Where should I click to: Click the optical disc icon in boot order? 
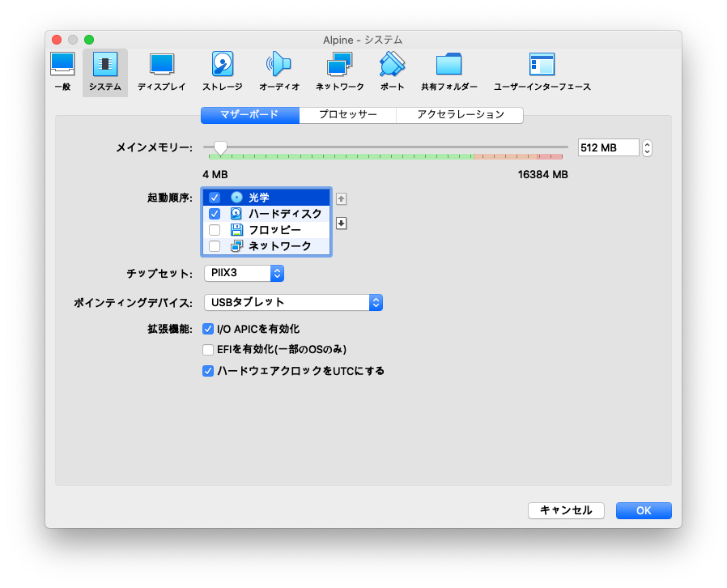[236, 198]
